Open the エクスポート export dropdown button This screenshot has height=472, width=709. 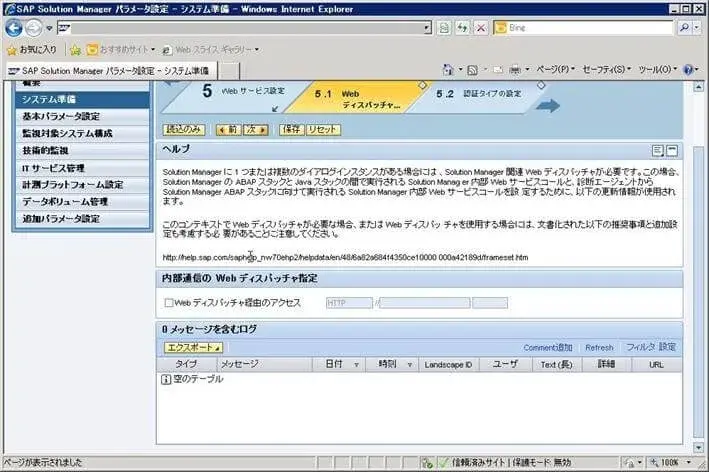193,347
